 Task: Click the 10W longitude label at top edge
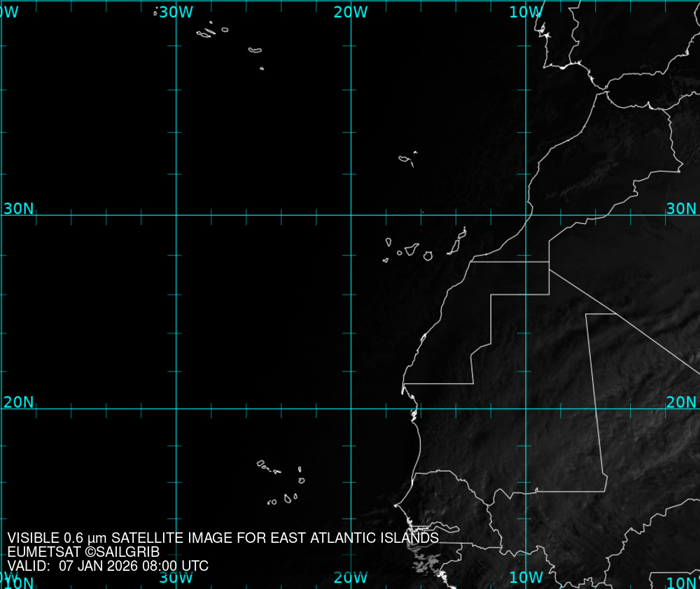point(526,12)
